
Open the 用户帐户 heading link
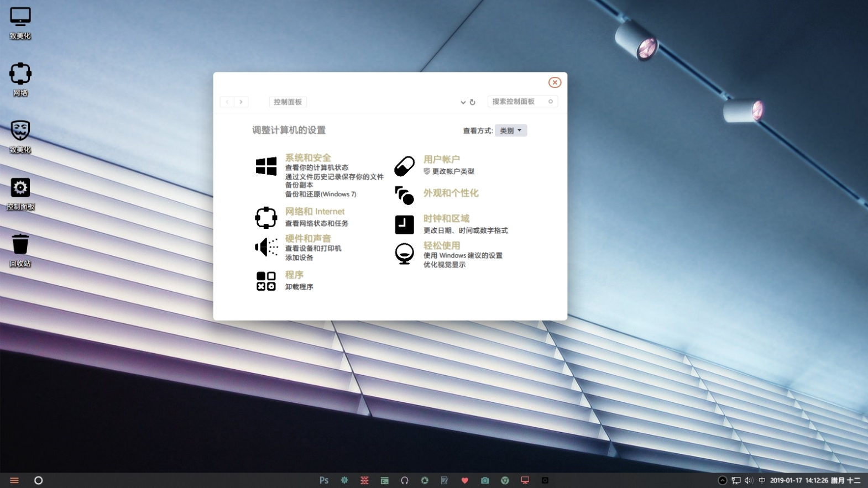(441, 159)
